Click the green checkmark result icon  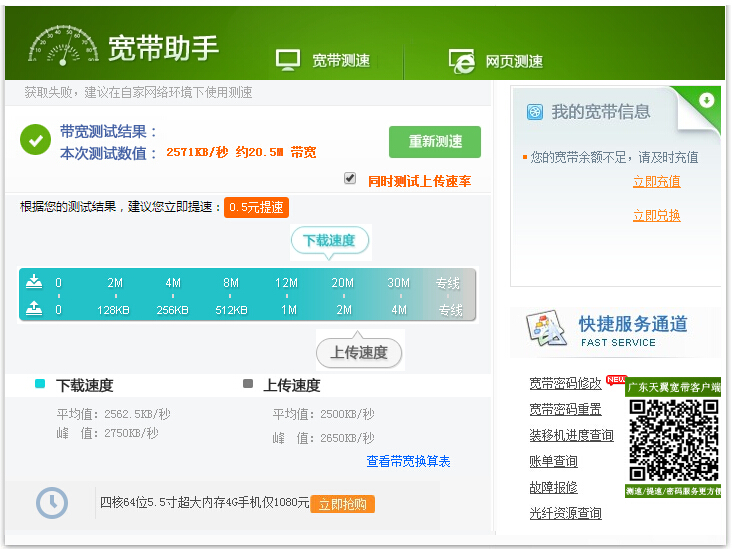(x=35, y=140)
